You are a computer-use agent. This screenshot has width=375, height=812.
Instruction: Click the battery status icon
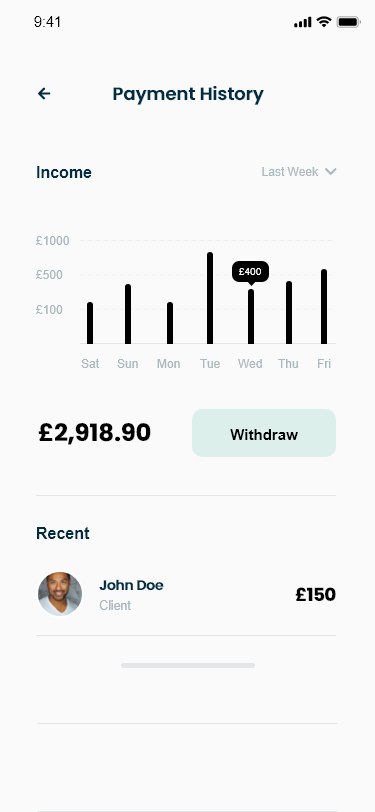pyautogui.click(x=348, y=22)
